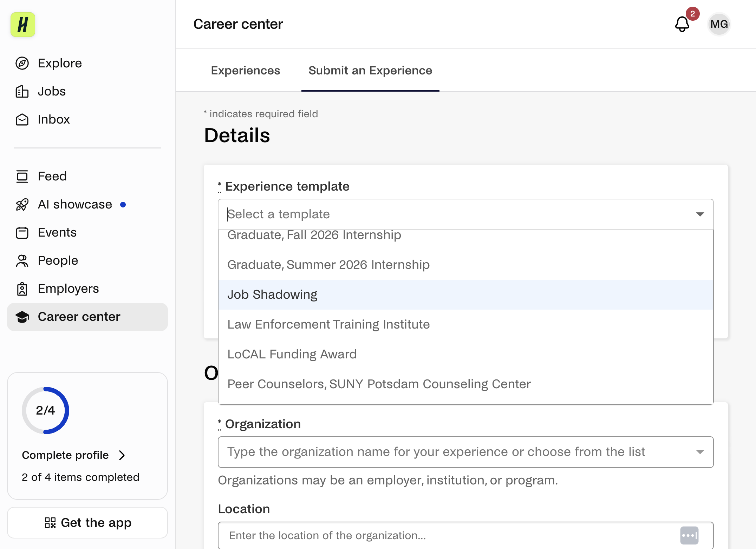Open People in the sidebar
The width and height of the screenshot is (756, 549).
tap(87, 260)
